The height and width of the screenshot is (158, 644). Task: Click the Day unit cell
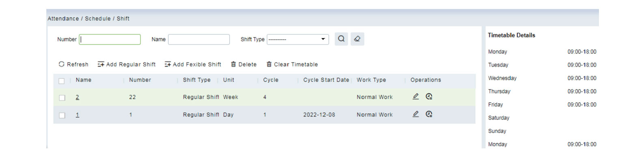point(228,115)
